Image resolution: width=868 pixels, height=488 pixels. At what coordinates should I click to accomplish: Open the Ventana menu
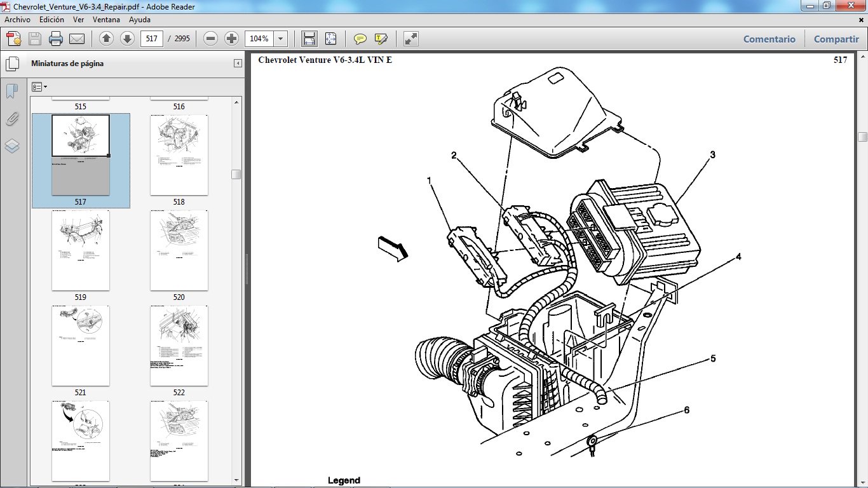pos(106,20)
